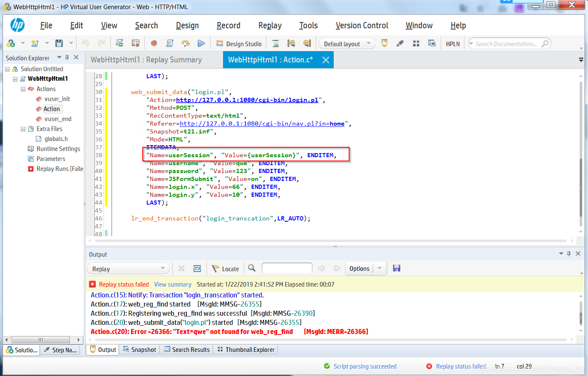Screen dimensions: 588x376
Task: Click go to next step icon
Action: pyautogui.click(x=307, y=43)
